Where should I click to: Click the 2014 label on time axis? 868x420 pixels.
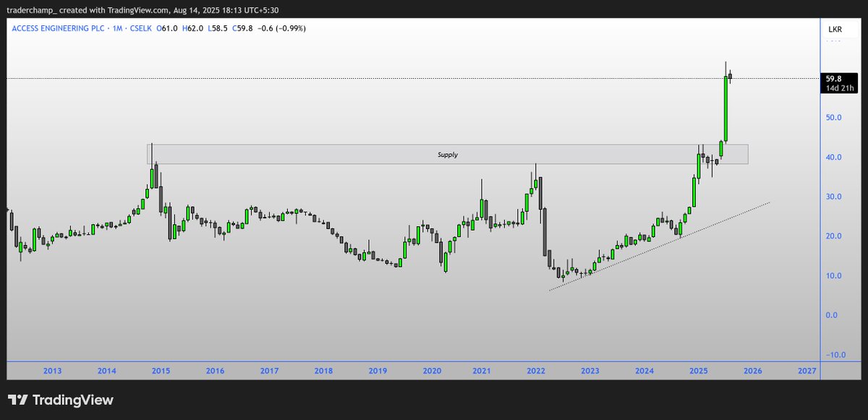pyautogui.click(x=106, y=371)
